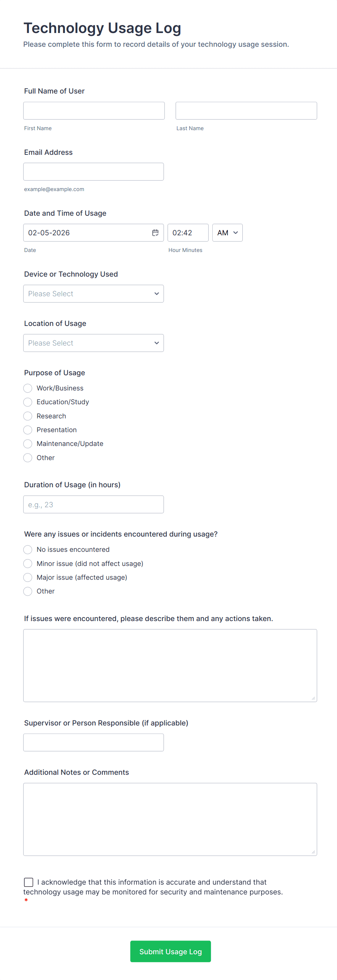Click the Duration of Usage input
This screenshot has height=980, width=337.
pyautogui.click(x=93, y=504)
